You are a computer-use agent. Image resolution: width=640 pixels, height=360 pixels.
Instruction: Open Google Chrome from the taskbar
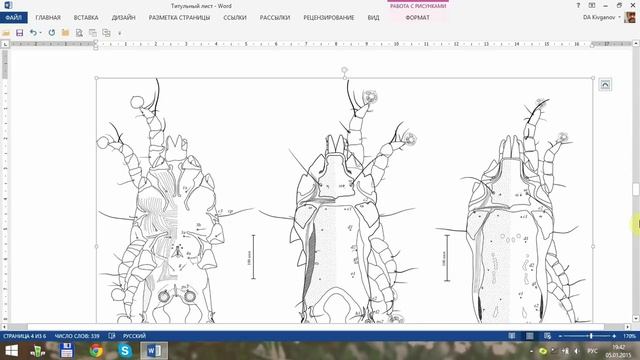pyautogui.click(x=96, y=351)
